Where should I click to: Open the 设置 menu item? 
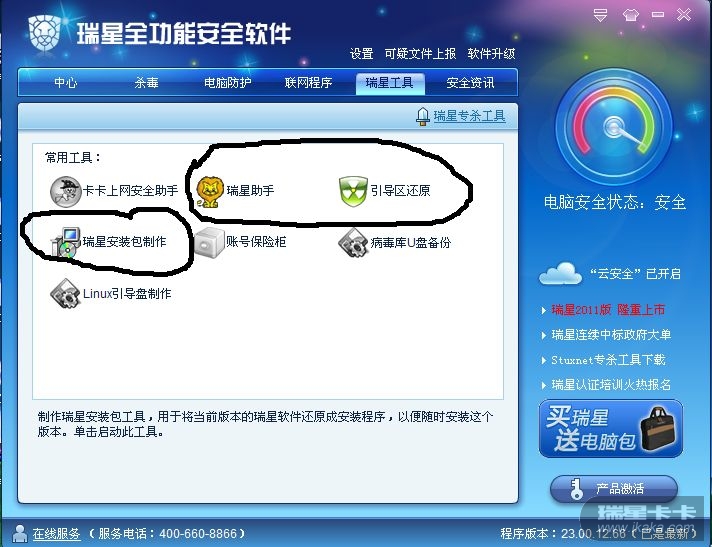point(361,54)
